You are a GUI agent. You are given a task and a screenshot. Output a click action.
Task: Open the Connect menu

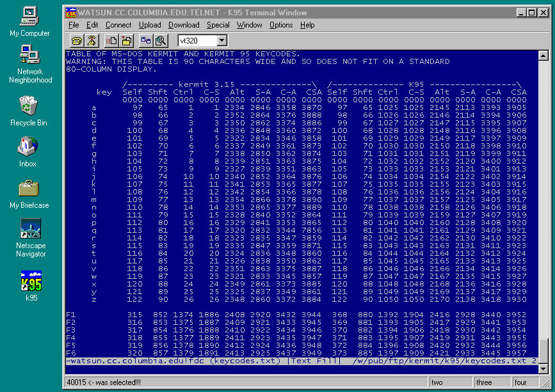point(118,25)
